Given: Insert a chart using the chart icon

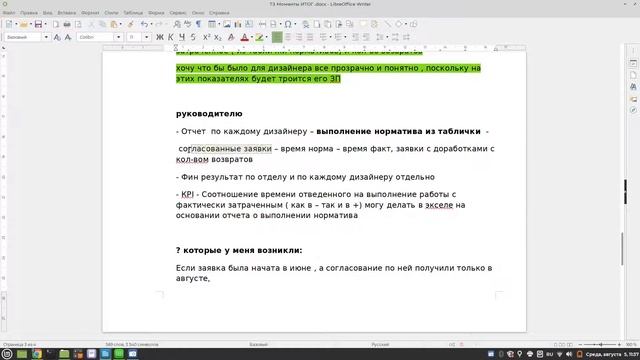Looking at the screenshot, I should pyautogui.click(x=238, y=24).
